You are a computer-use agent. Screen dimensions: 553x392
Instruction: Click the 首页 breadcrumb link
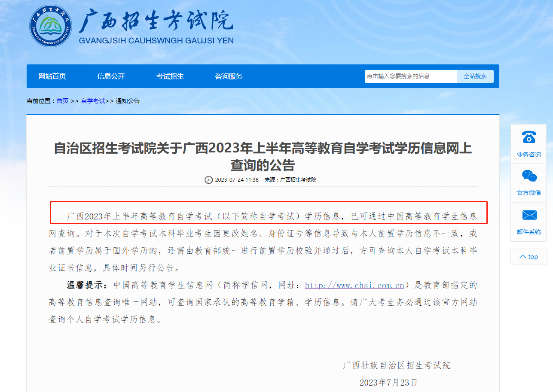(x=62, y=100)
